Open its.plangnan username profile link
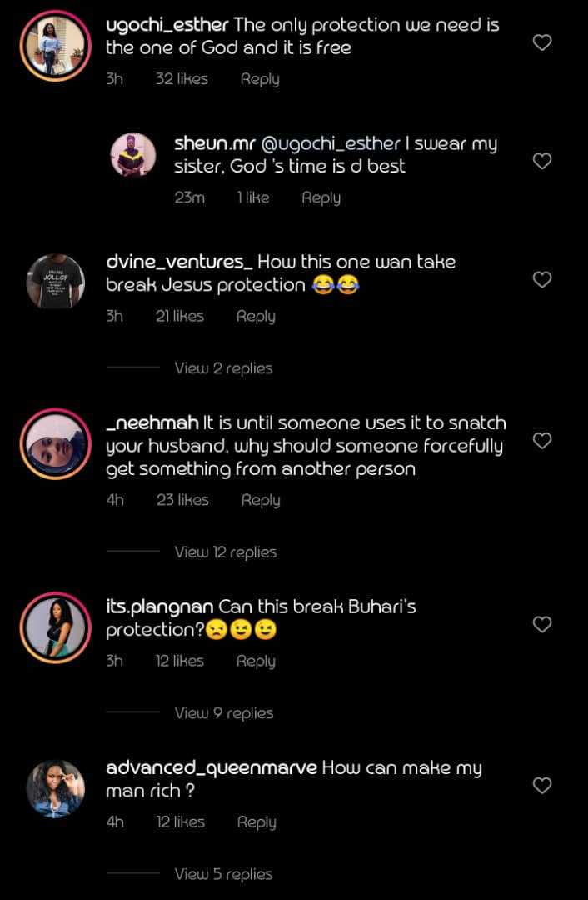The height and width of the screenshot is (900, 588). click(160, 607)
